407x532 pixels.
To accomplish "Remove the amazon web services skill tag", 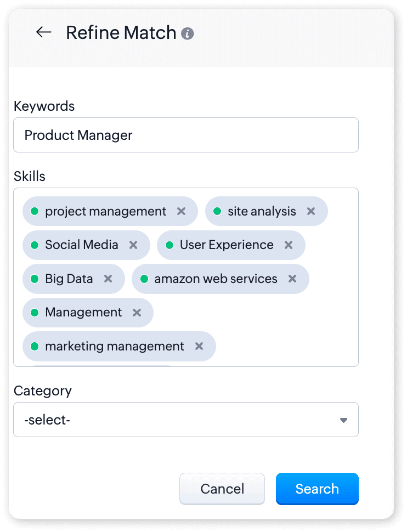I will (292, 279).
